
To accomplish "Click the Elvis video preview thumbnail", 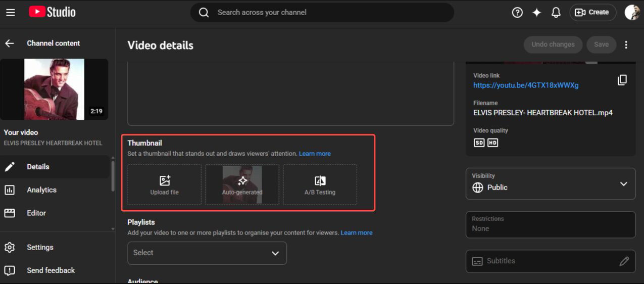I will point(54,89).
